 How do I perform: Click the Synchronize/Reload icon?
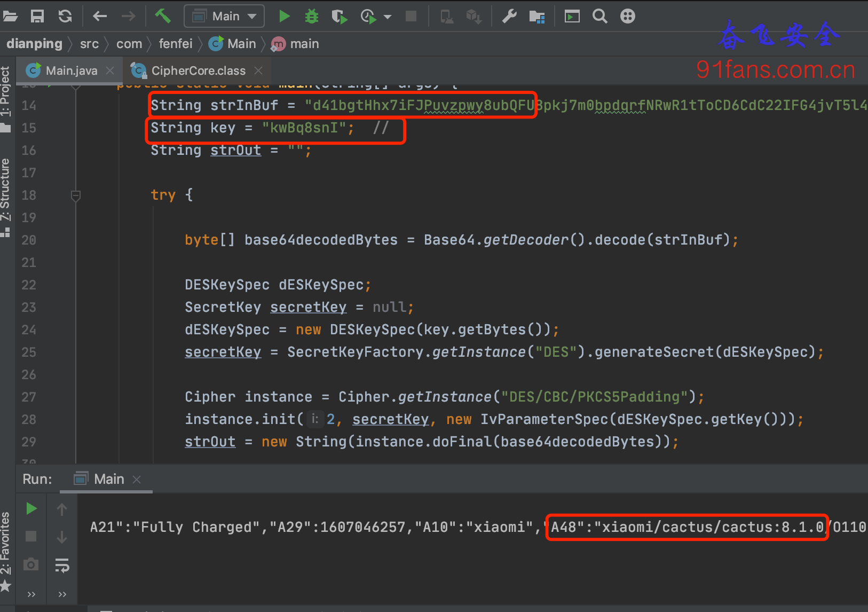[x=65, y=17]
